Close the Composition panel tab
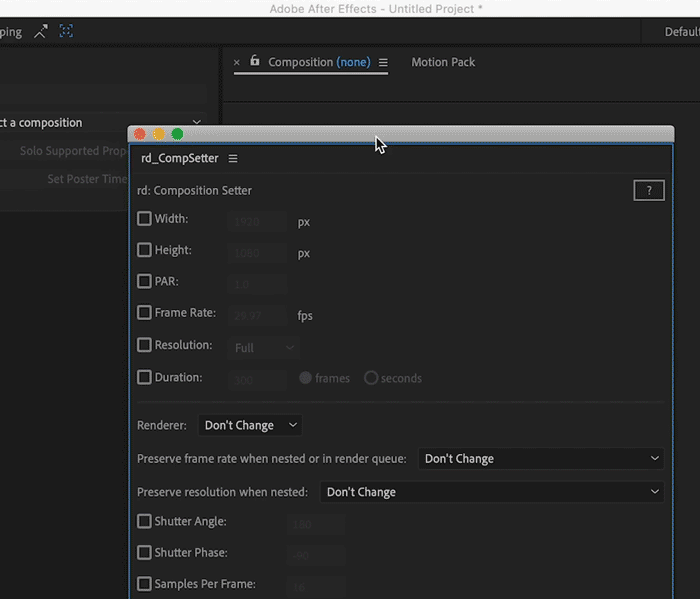 click(237, 62)
